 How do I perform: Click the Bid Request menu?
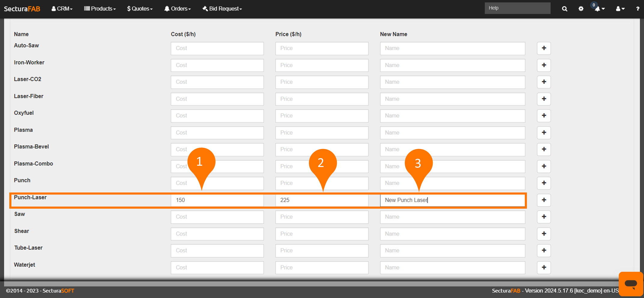[x=222, y=9]
